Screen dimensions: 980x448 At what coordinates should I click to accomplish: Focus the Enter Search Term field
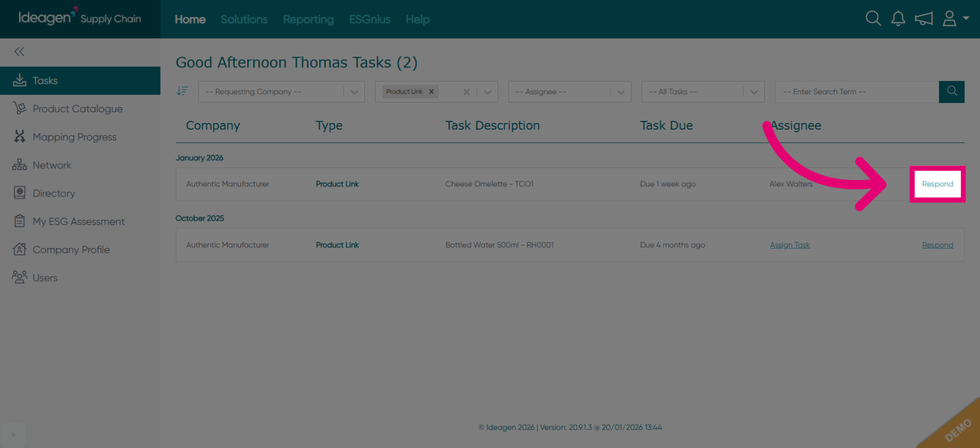pyautogui.click(x=856, y=92)
